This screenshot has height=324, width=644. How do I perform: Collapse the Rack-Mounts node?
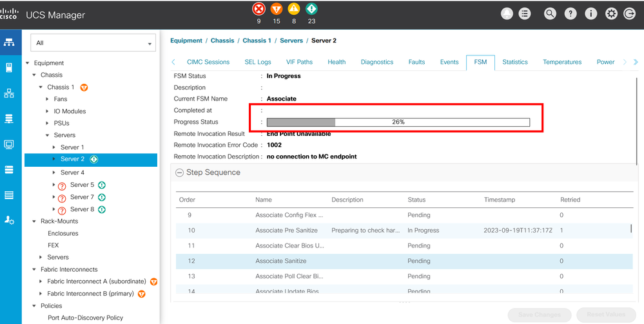(34, 222)
